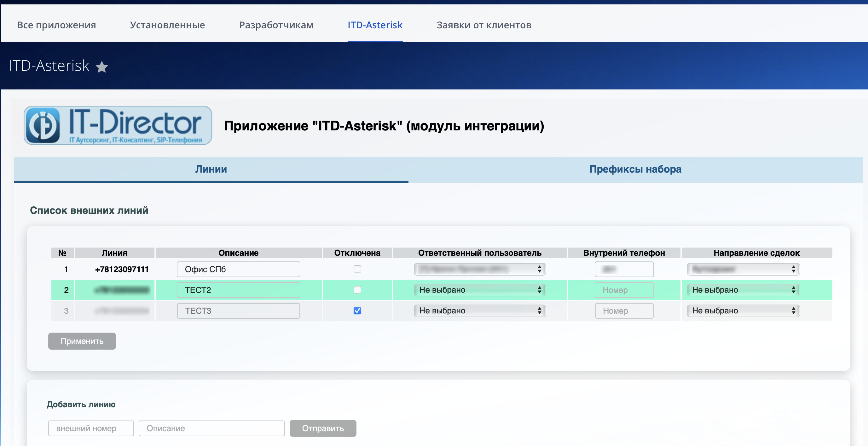The image size is (868, 446).
Task: Switch to the Префиксы набора tab
Action: 635,169
